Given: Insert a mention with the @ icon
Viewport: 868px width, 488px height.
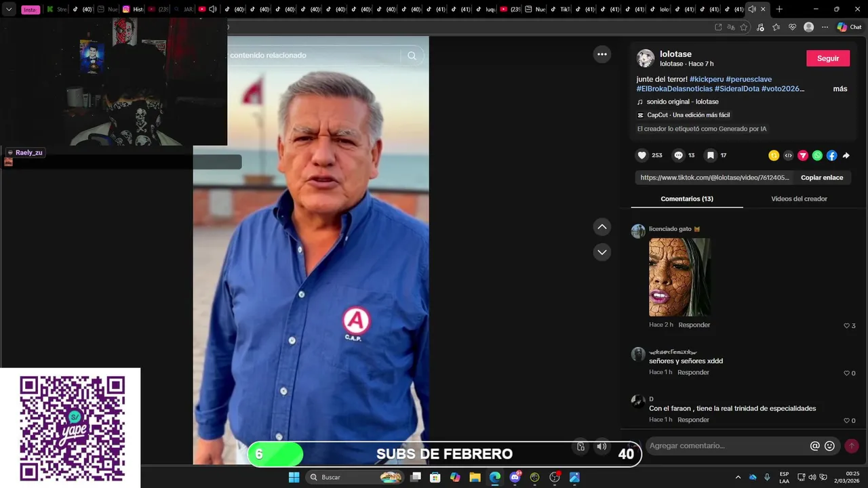Looking at the screenshot, I should click(x=815, y=446).
